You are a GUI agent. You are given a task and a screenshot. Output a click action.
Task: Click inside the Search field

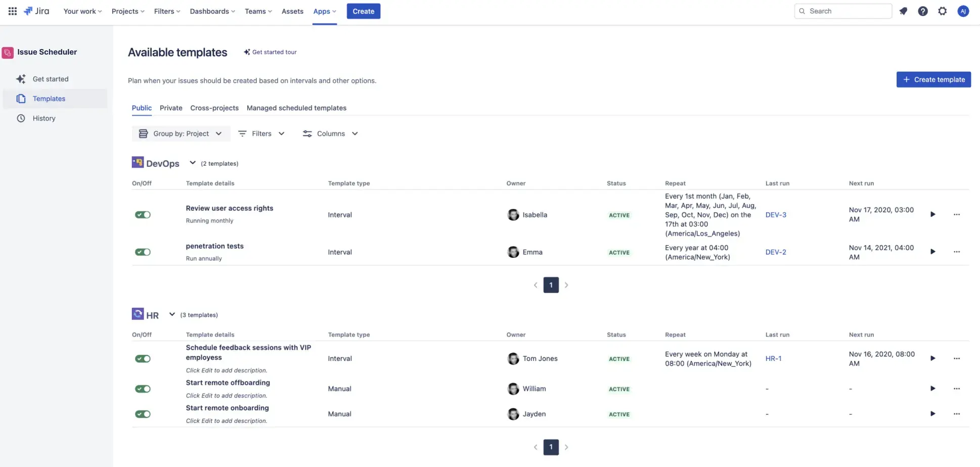tap(842, 11)
